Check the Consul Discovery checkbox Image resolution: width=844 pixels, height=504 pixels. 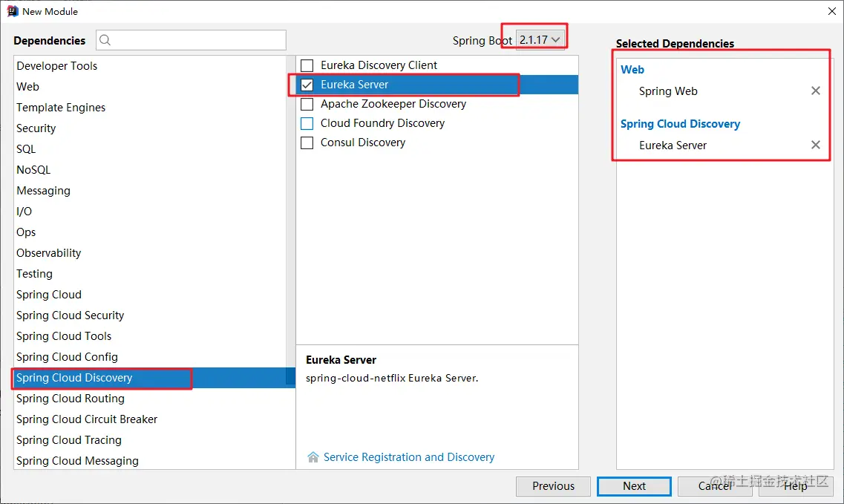(307, 143)
